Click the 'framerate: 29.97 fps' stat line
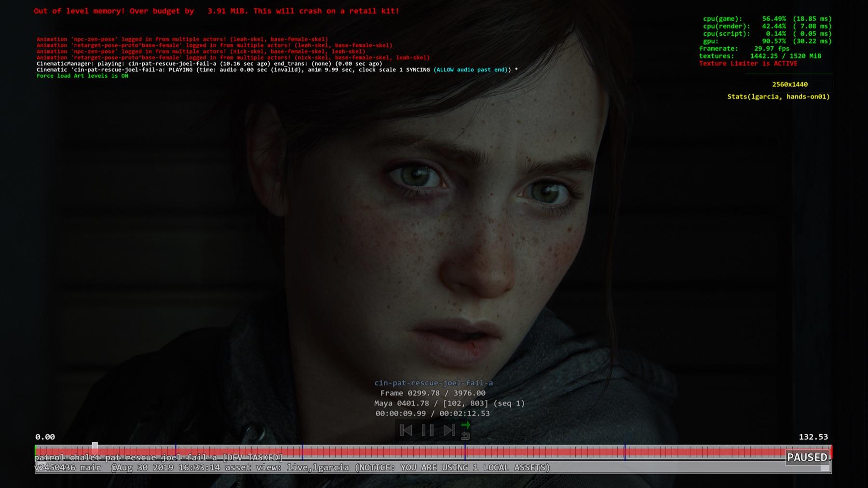The width and height of the screenshot is (868, 488). [744, 48]
